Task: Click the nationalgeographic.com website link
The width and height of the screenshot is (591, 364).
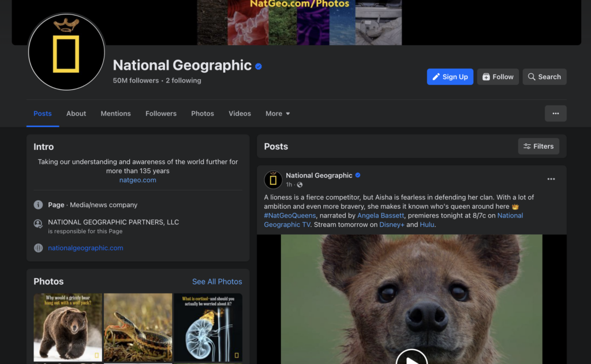Action: point(85,248)
